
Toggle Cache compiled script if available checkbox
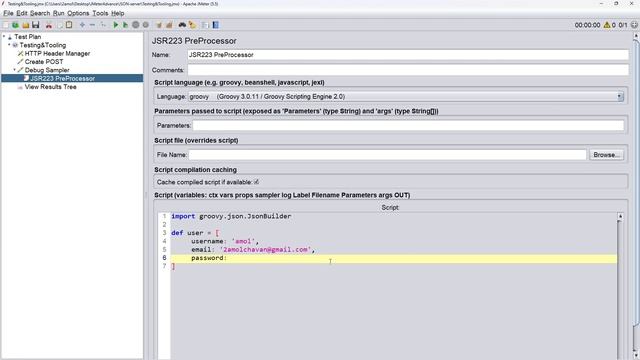click(256, 182)
